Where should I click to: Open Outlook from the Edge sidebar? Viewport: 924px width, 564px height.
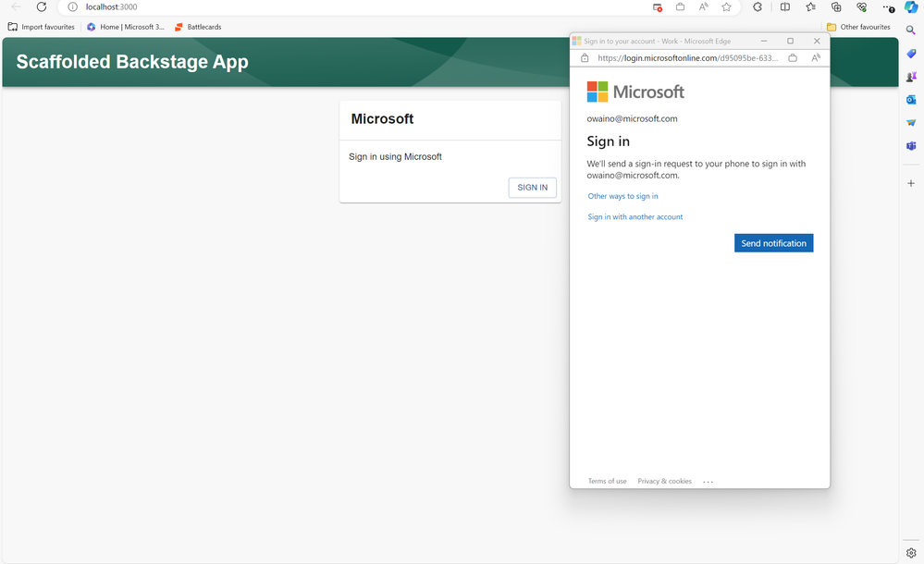(x=911, y=100)
